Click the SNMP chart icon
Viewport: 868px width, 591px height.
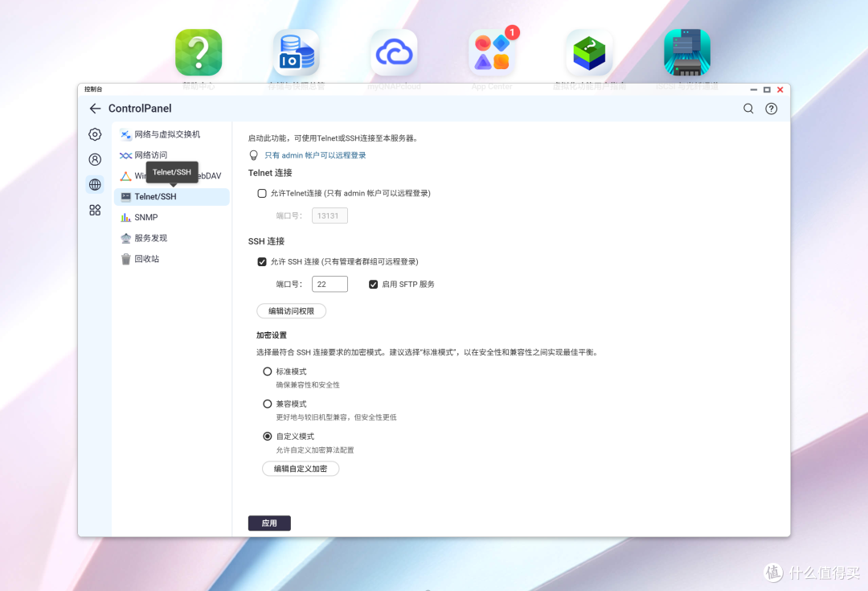(125, 218)
